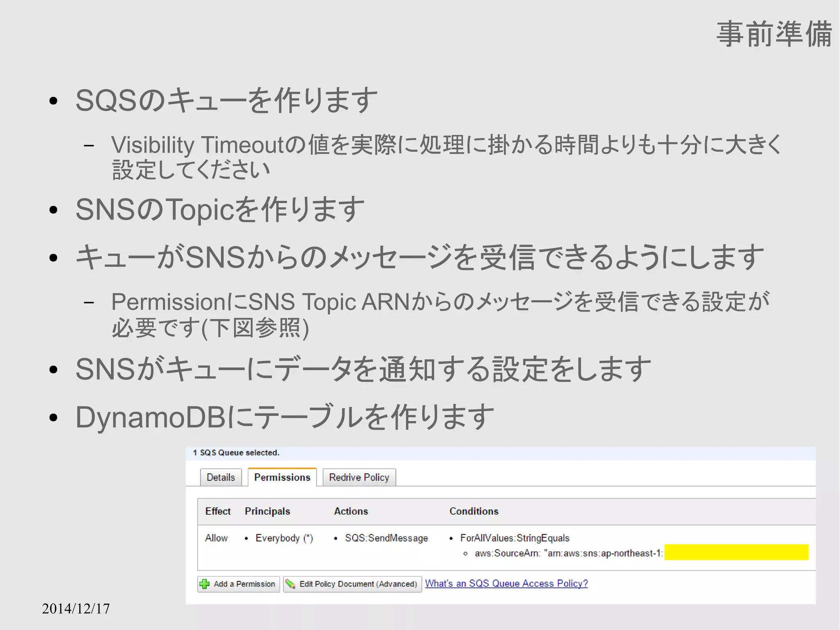The width and height of the screenshot is (840, 630).
Task: Click the aws:SourceArn condition value
Action: click(569, 553)
